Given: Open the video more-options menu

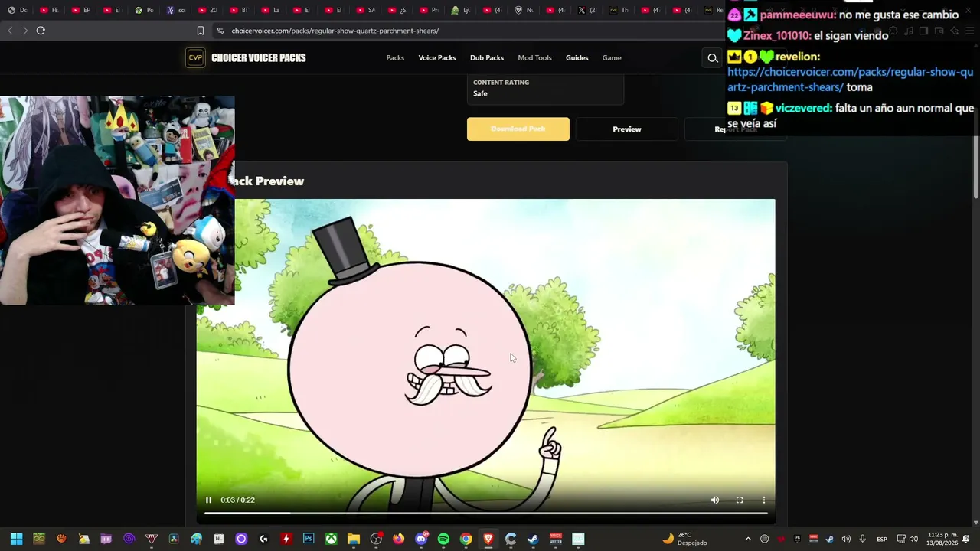Looking at the screenshot, I should pos(763,500).
